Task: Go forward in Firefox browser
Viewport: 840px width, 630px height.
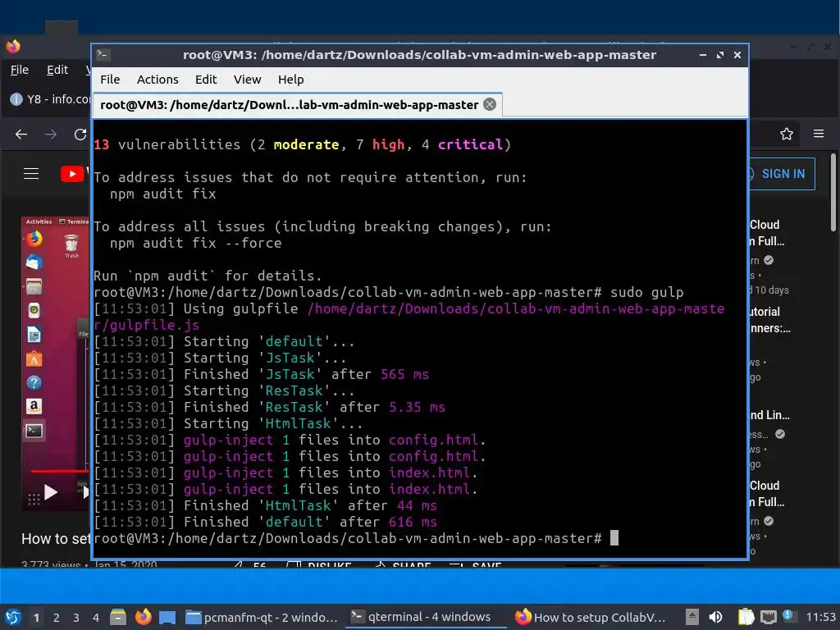Action: point(51,134)
